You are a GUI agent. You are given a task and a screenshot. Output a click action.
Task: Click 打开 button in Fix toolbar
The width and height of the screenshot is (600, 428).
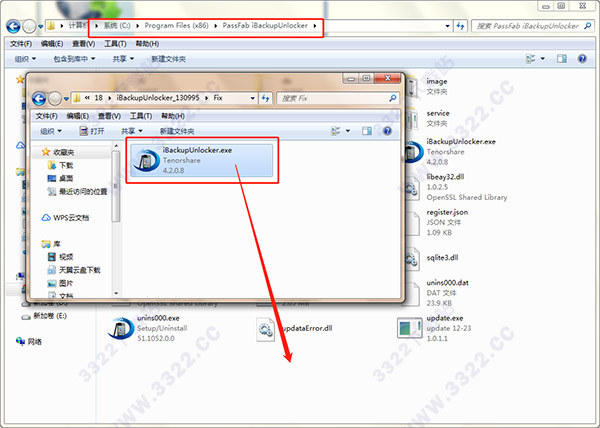(x=92, y=131)
